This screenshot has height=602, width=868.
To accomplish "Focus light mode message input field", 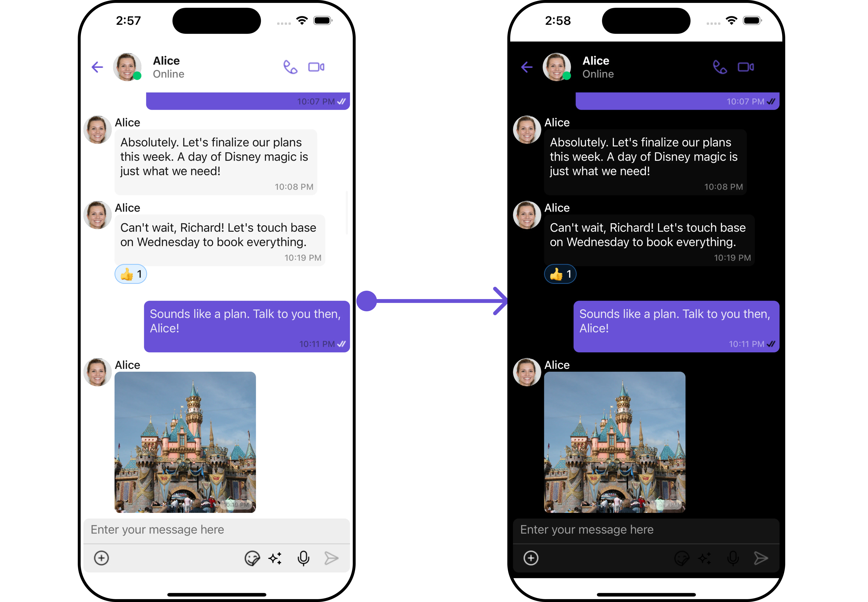I will click(216, 530).
